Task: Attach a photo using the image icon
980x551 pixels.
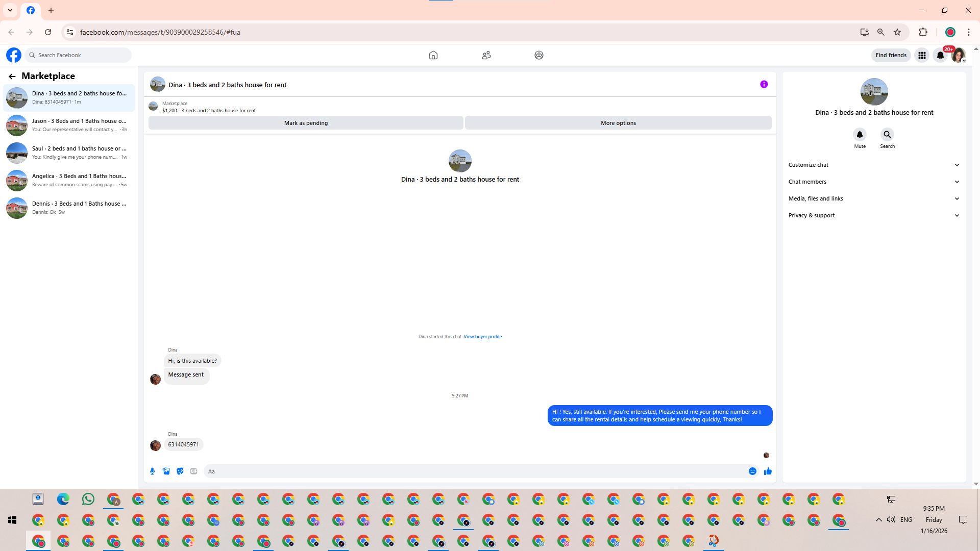Action: [x=166, y=471]
